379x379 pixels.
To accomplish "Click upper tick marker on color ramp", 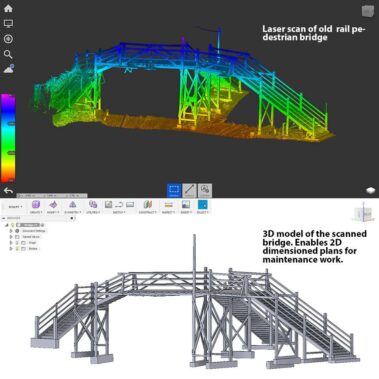I will 11,124.
